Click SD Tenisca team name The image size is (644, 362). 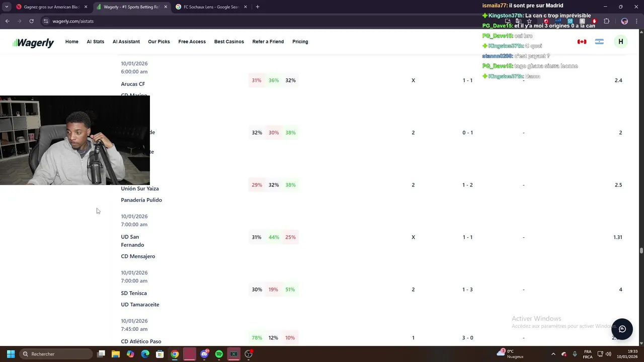coord(134,293)
